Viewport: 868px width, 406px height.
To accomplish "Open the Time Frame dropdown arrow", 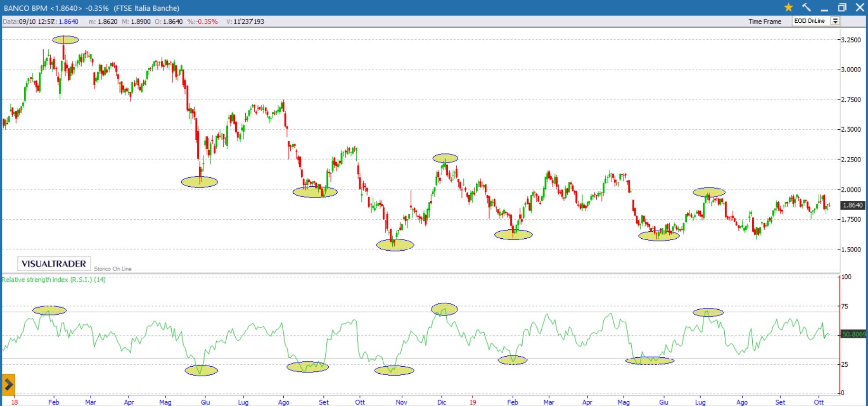I will pyautogui.click(x=835, y=21).
